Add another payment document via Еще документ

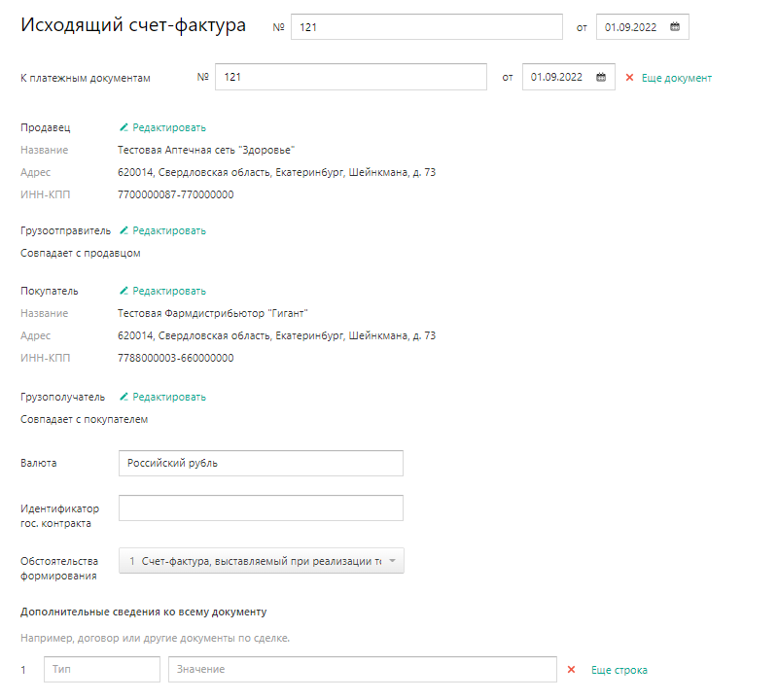677,78
